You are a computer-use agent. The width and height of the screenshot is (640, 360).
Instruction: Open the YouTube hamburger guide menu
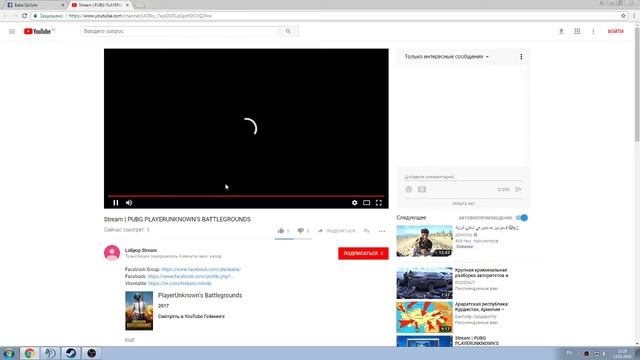pyautogui.click(x=12, y=31)
